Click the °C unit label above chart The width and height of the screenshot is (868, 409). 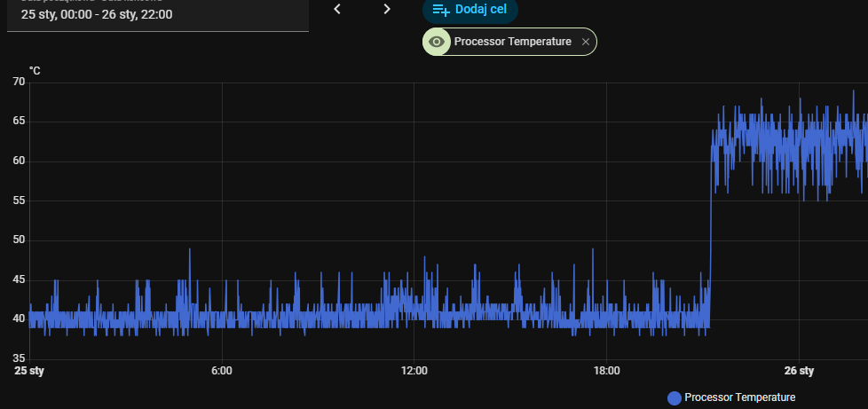tap(35, 69)
